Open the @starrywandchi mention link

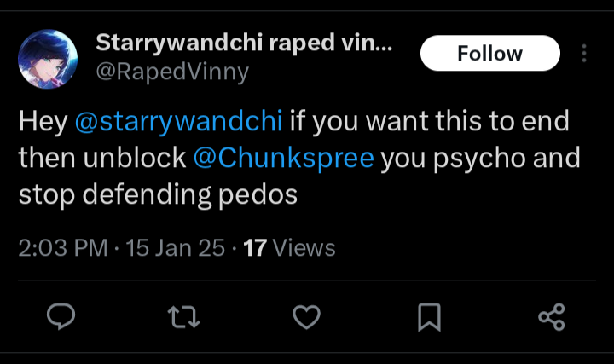coord(178,121)
